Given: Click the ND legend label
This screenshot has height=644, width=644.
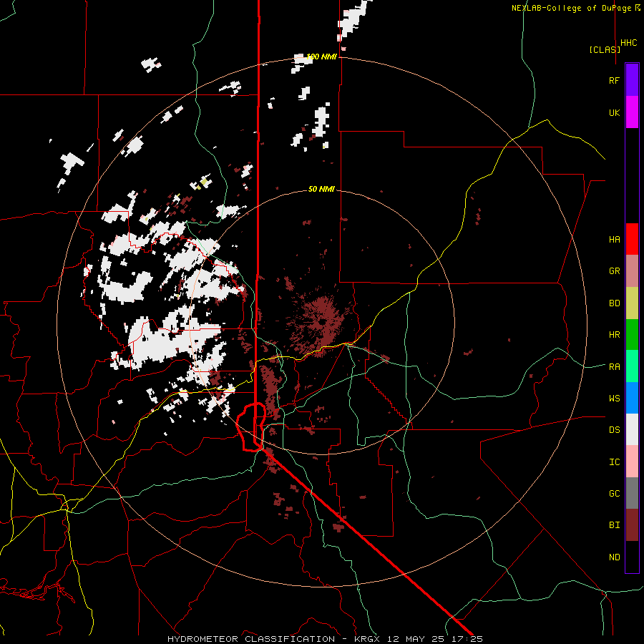Looking at the screenshot, I should click(x=614, y=557).
